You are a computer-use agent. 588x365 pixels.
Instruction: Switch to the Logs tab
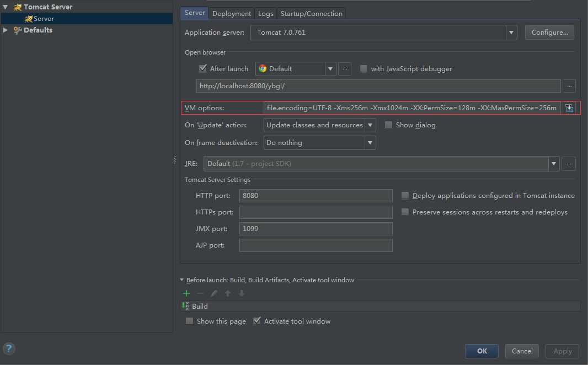(265, 13)
